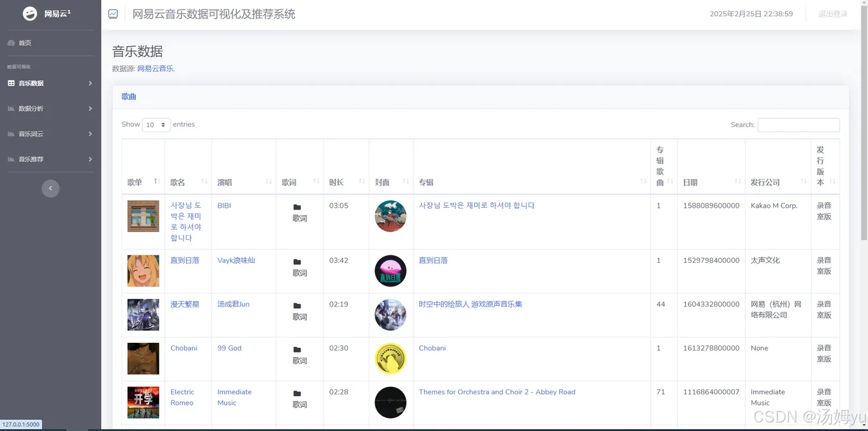Viewport: 868px width, 431px height.
Task: Open the song link 漫天繁星
Action: [185, 304]
